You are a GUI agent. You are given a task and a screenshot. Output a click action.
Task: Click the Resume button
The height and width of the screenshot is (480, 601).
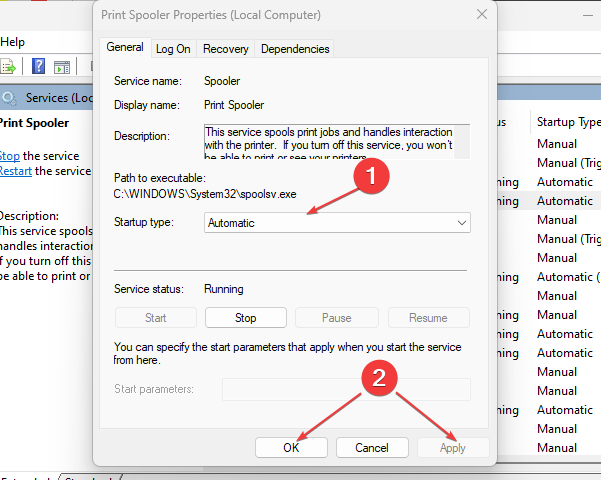tap(429, 317)
